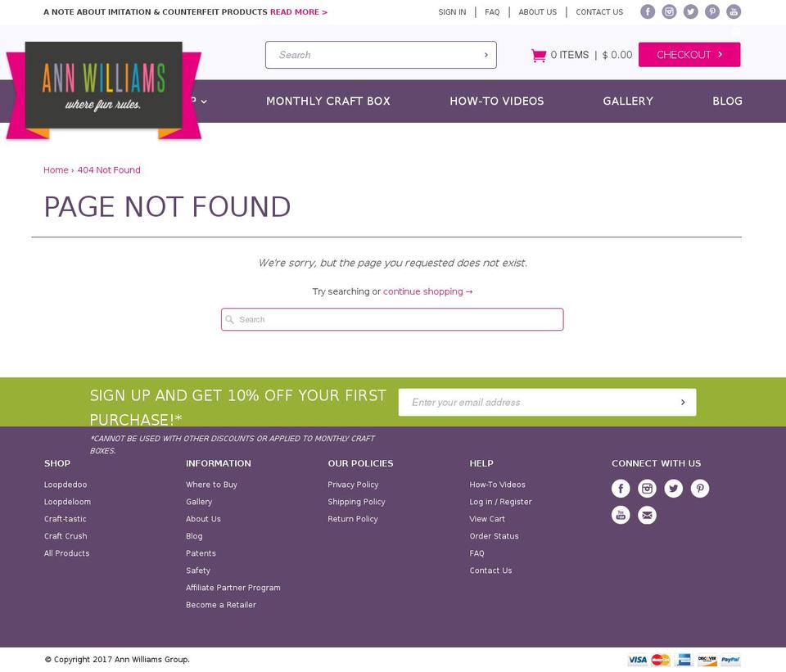Open Gallery in main navigation
786x672 pixels.
click(628, 101)
